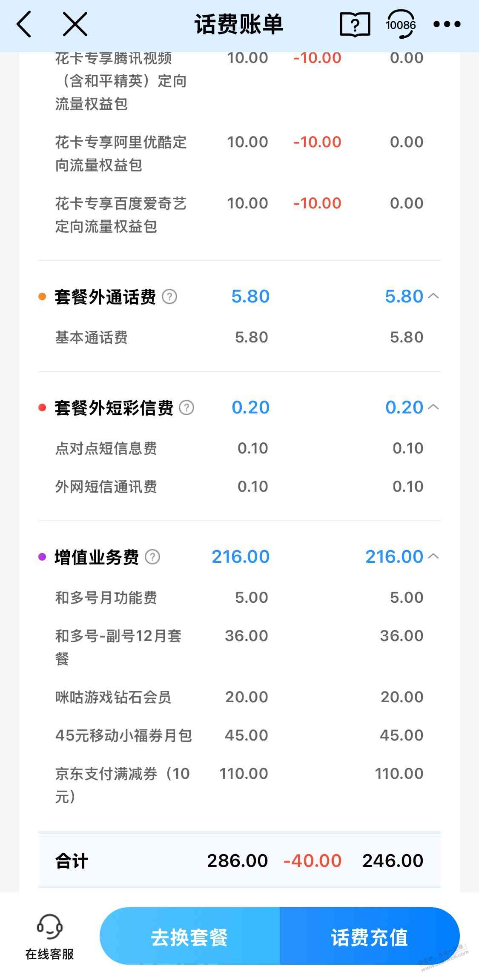Open the help book question icon
The height and width of the screenshot is (980, 479).
coord(355,25)
